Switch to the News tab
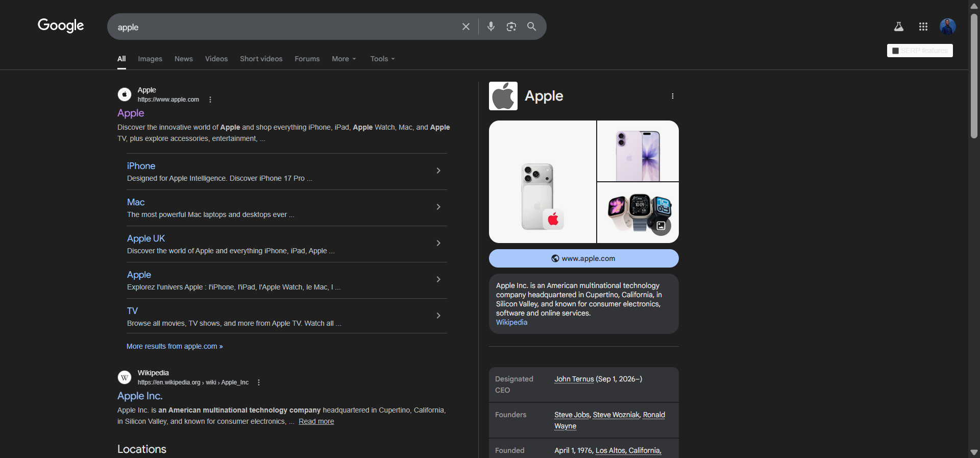 click(x=184, y=59)
